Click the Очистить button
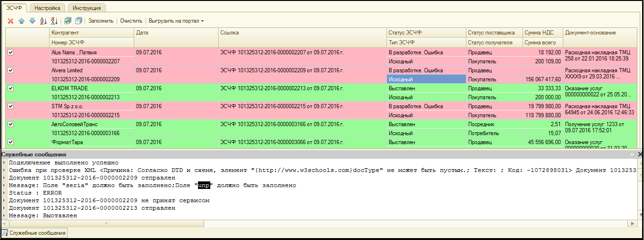 [131, 21]
